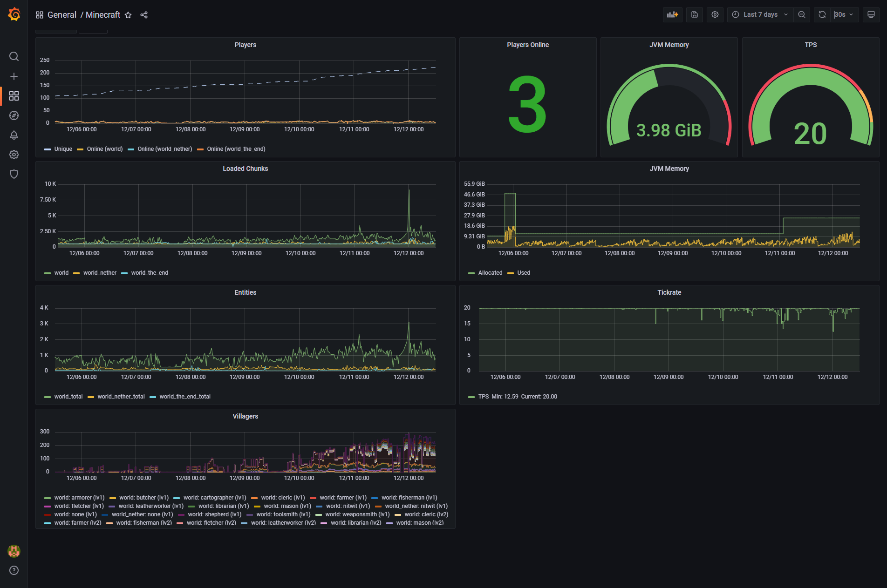Open the Villagers panel title menu

245,416
